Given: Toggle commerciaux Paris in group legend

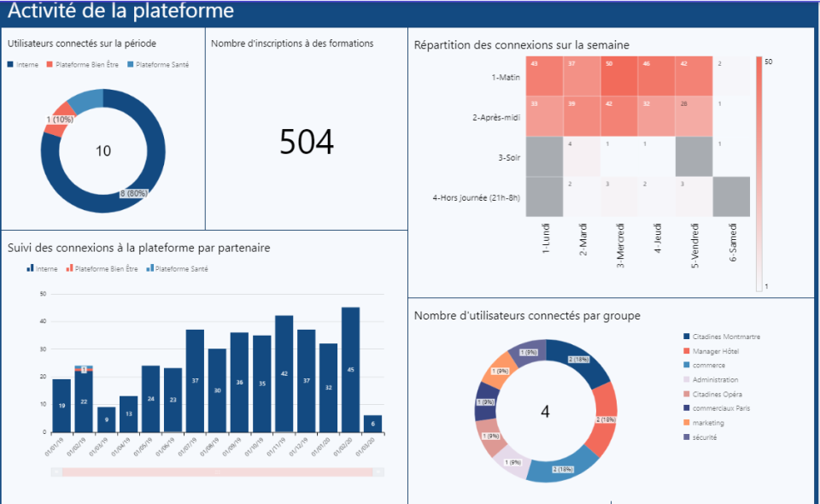Looking at the screenshot, I should click(717, 408).
